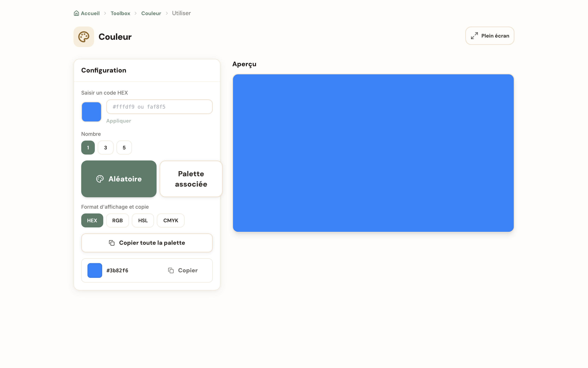Select 3 colors in Nombre
The image size is (588, 368).
click(x=105, y=148)
